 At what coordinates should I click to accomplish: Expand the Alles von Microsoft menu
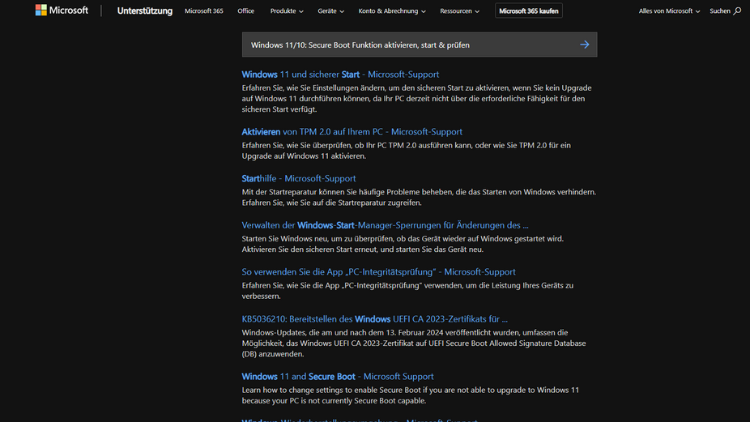point(669,11)
